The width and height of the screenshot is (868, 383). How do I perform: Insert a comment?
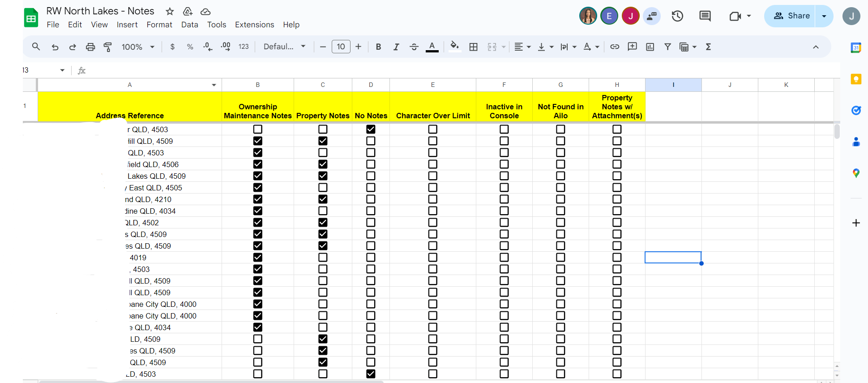pyautogui.click(x=632, y=47)
